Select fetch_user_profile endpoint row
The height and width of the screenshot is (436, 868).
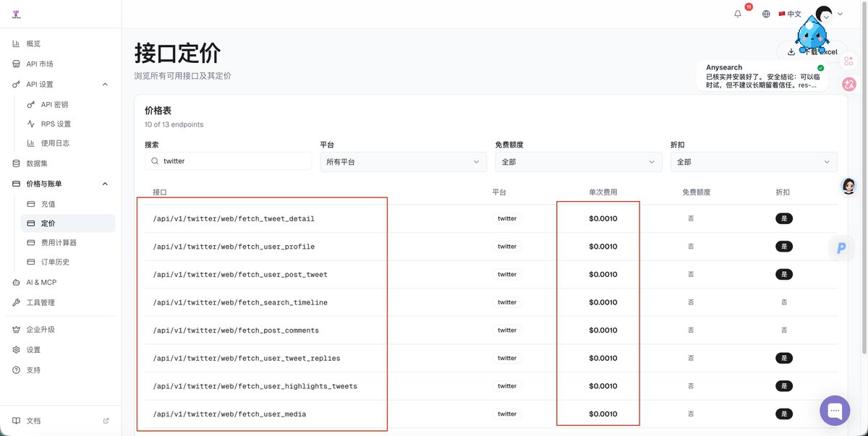[x=491, y=247]
